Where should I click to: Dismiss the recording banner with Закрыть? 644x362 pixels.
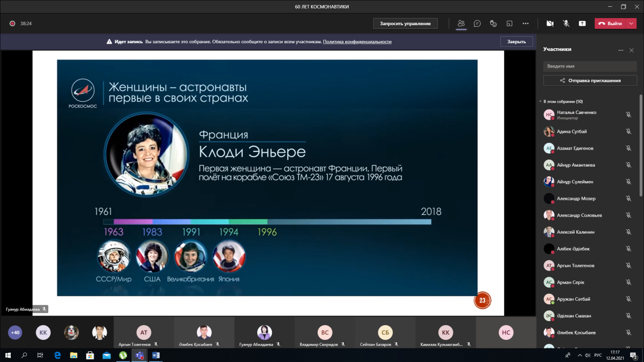(x=516, y=41)
